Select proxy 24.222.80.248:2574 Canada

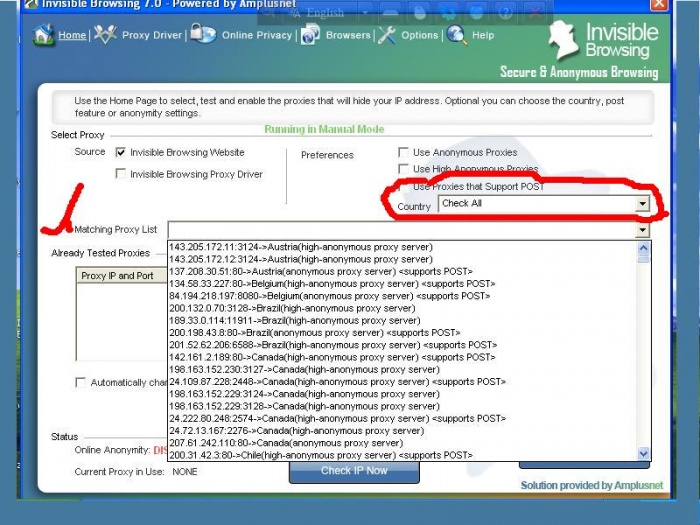click(x=402, y=419)
